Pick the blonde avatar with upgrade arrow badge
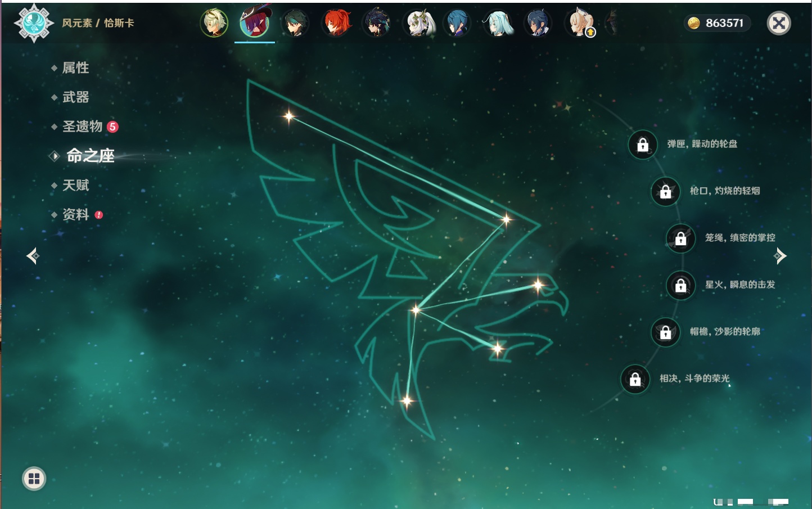The width and height of the screenshot is (812, 509). [580, 23]
